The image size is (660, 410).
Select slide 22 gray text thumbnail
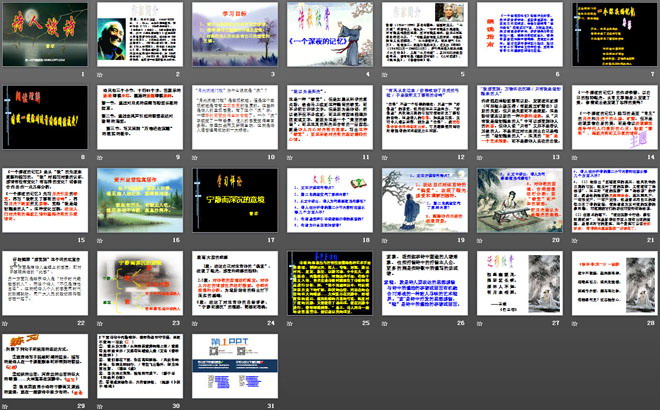click(x=45, y=283)
